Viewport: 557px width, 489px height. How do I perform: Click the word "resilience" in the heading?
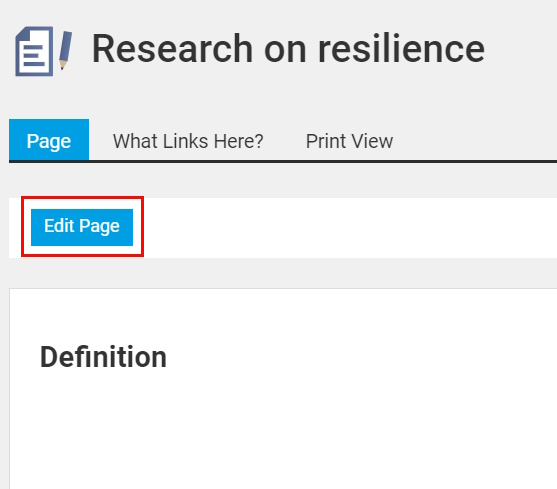[x=401, y=49]
